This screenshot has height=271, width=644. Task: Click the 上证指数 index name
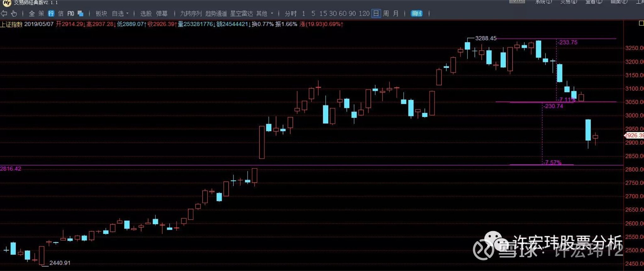pos(11,24)
